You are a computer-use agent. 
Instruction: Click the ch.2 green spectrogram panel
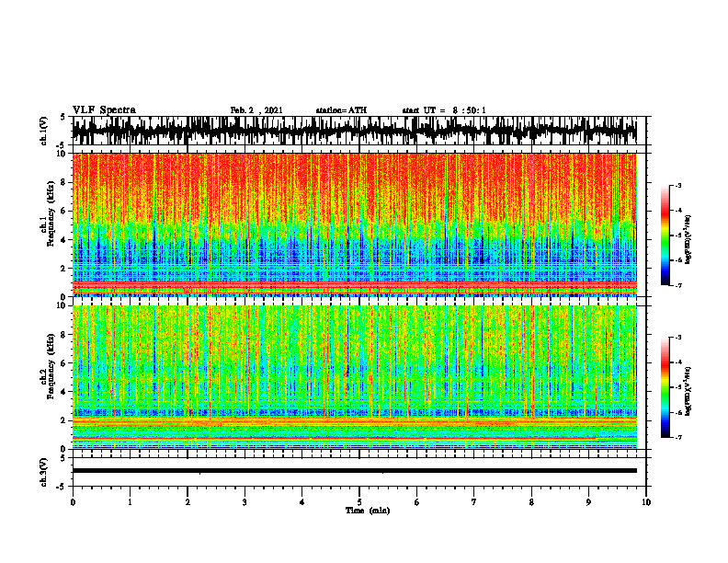[x=355, y=377]
